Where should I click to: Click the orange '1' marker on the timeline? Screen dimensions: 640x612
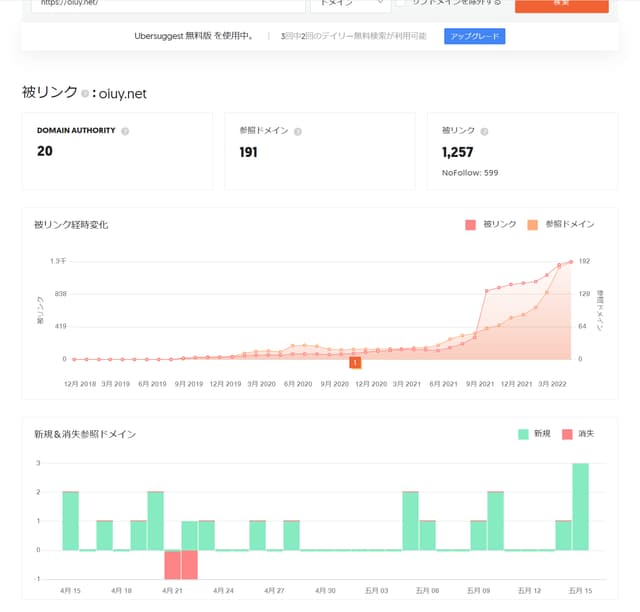click(355, 363)
